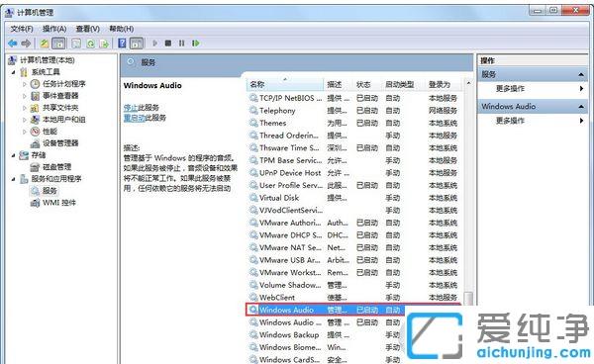This screenshot has height=364, width=594.
Task: Expand the 任务计划程序 tree node
Action: pyautogui.click(x=24, y=84)
